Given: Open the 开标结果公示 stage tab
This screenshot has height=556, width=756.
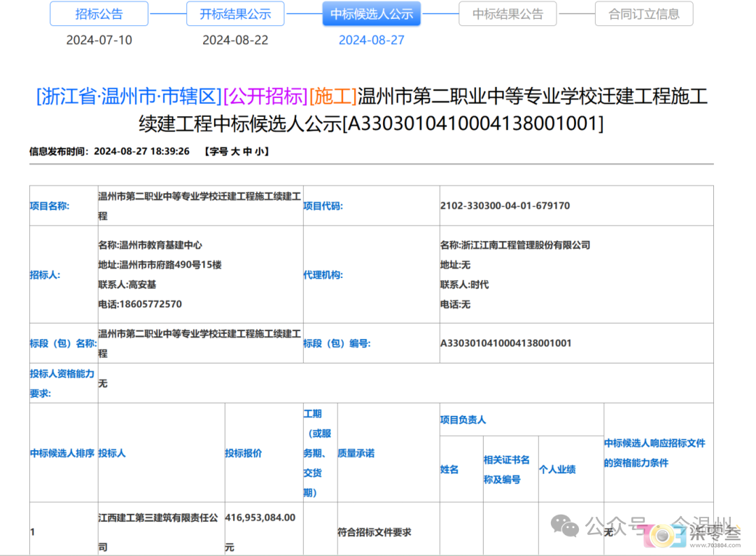Looking at the screenshot, I should pyautogui.click(x=235, y=14).
